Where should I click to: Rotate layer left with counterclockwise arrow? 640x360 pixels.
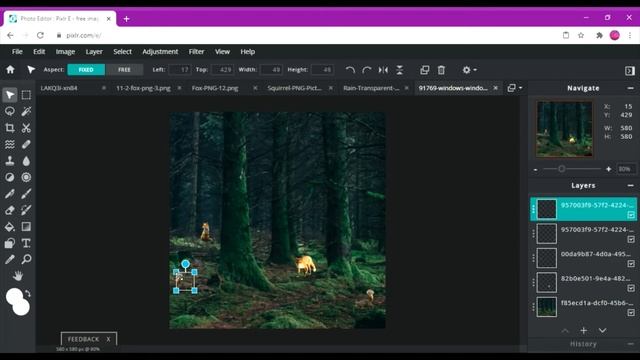point(350,70)
